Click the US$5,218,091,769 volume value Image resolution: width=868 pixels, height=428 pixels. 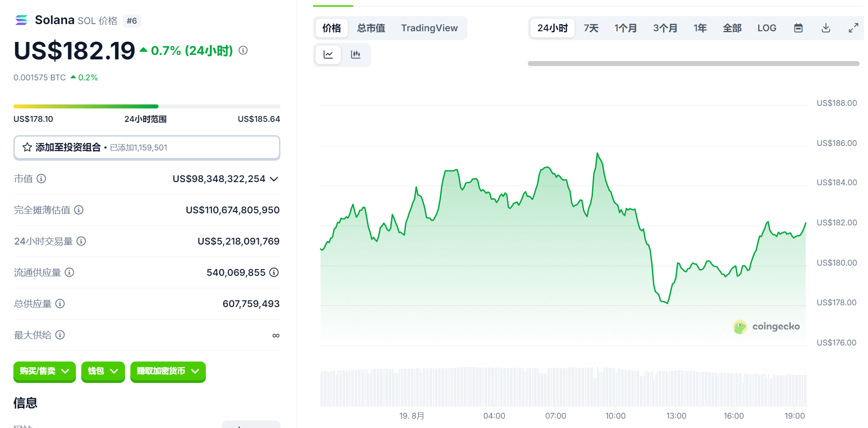[x=238, y=241]
